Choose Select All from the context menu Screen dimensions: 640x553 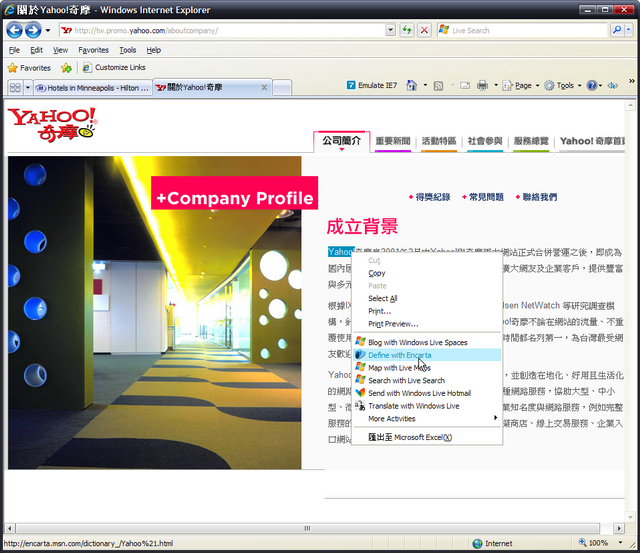(x=427, y=298)
